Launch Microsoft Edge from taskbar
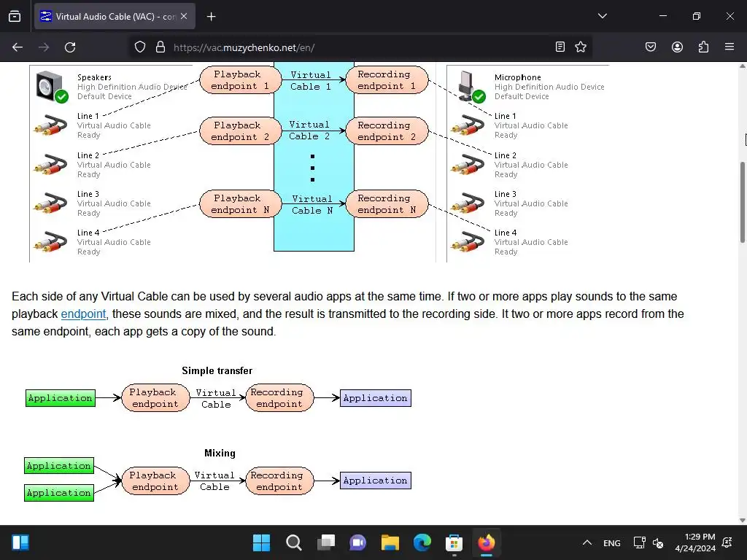Viewport: 747px width, 560px height. (x=422, y=542)
